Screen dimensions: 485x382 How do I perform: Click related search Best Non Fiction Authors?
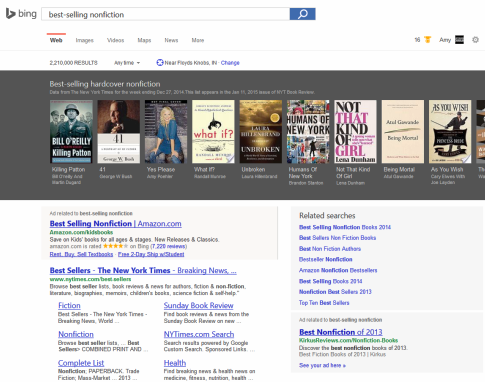coord(330,249)
